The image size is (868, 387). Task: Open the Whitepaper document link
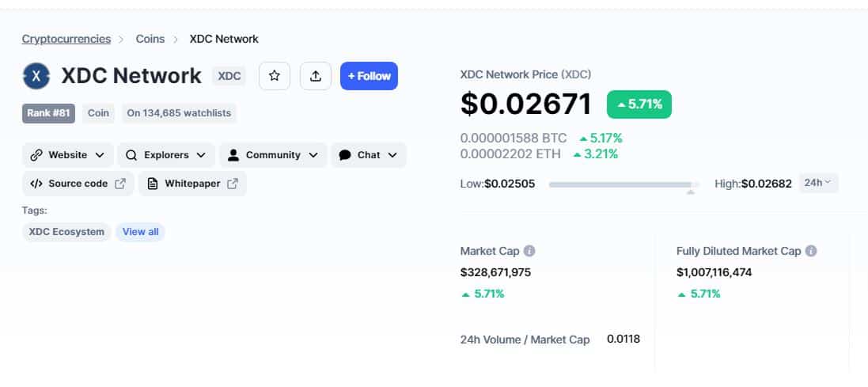point(192,184)
